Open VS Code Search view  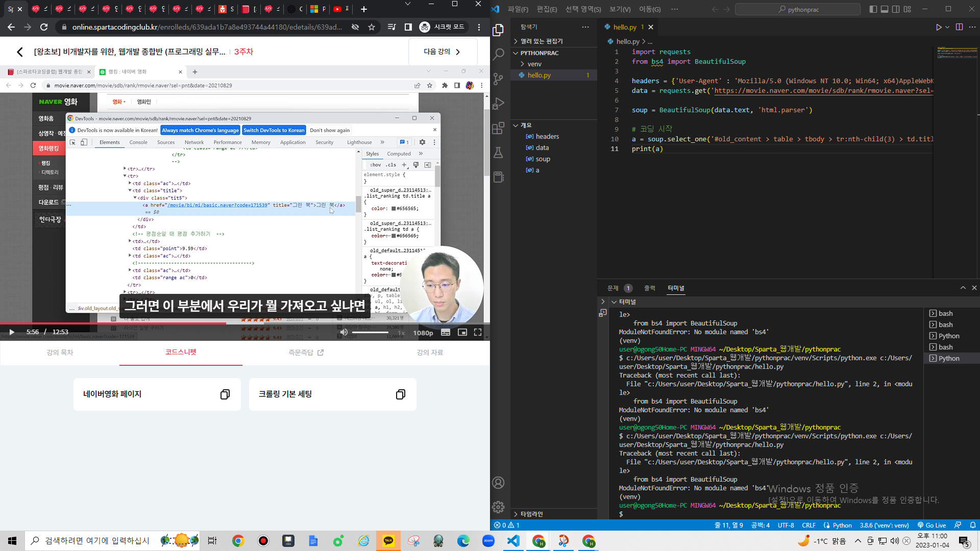pyautogui.click(x=498, y=54)
